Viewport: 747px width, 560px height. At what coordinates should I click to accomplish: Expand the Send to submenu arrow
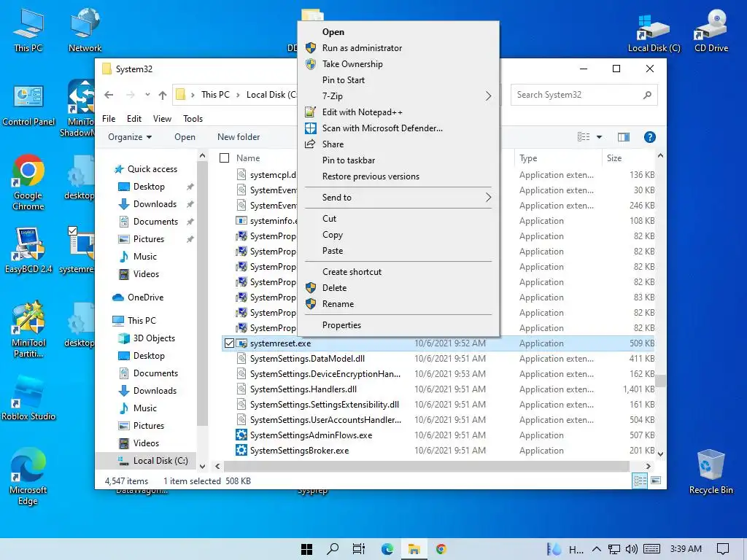tap(488, 197)
